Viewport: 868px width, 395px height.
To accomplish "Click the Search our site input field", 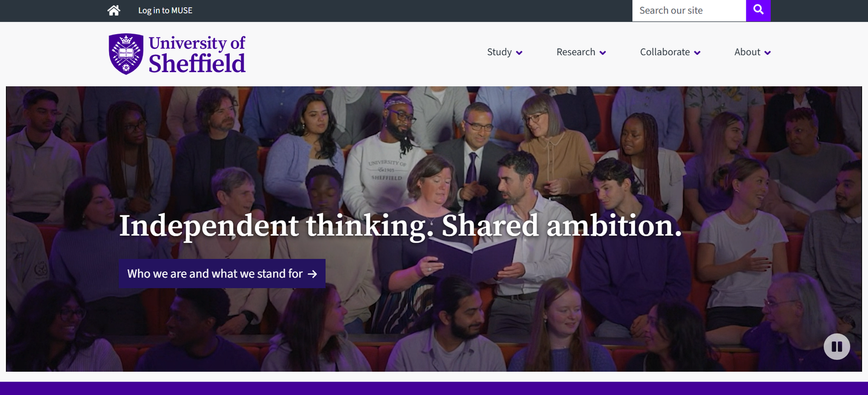I will pyautogui.click(x=686, y=10).
